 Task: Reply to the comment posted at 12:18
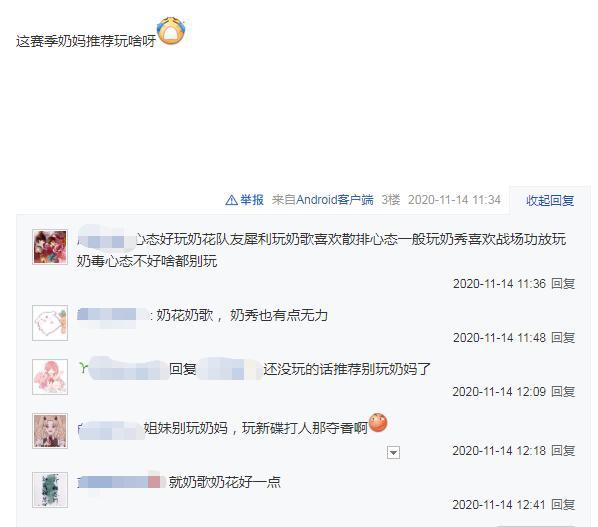[x=563, y=451]
